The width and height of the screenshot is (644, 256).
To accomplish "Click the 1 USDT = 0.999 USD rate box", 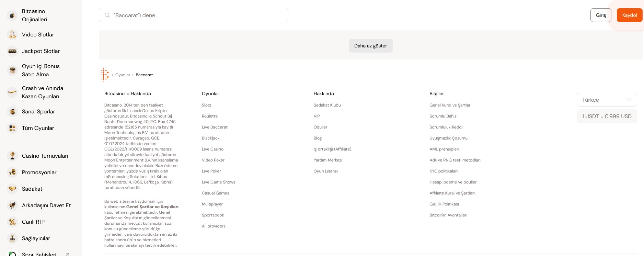I will [x=607, y=116].
